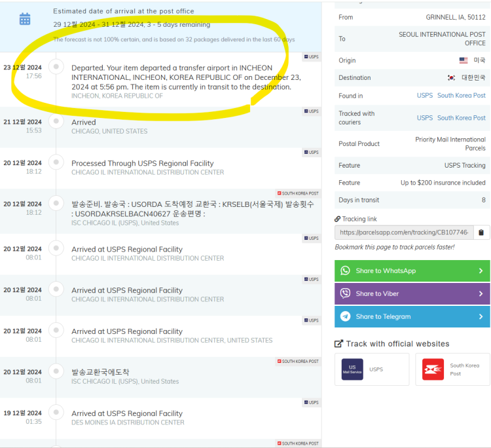The image size is (491, 448).
Task: Share tracking via the WhatsApp button
Action: coord(412,271)
